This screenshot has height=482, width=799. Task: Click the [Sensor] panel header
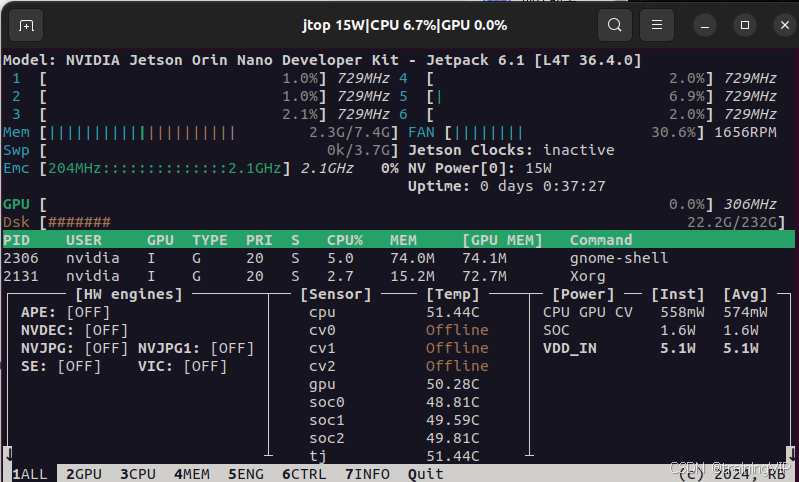pos(336,294)
